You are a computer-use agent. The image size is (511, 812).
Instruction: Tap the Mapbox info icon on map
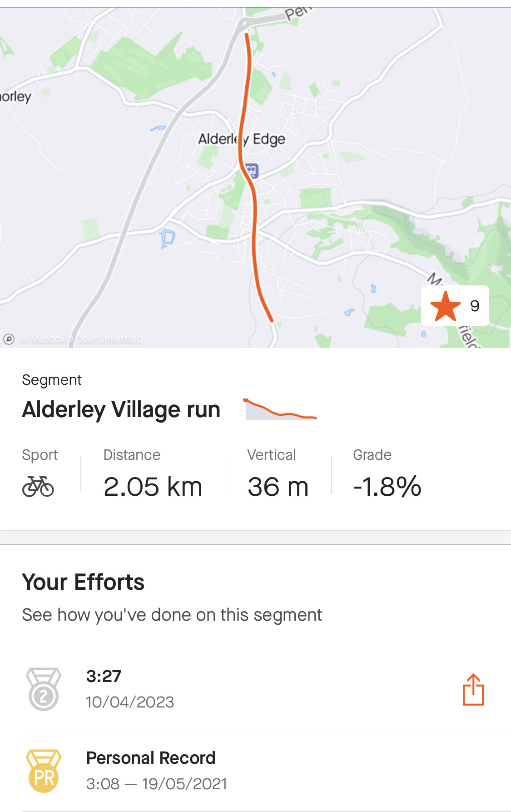[x=9, y=339]
